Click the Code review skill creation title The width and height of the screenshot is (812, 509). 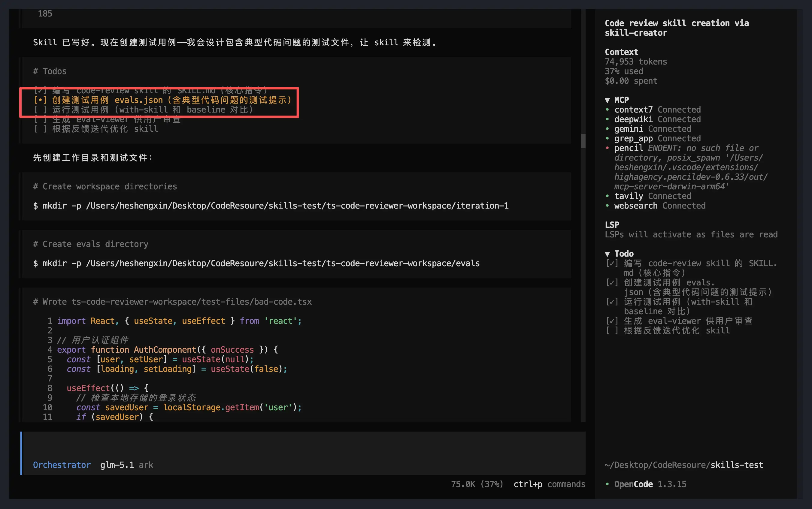676,28
